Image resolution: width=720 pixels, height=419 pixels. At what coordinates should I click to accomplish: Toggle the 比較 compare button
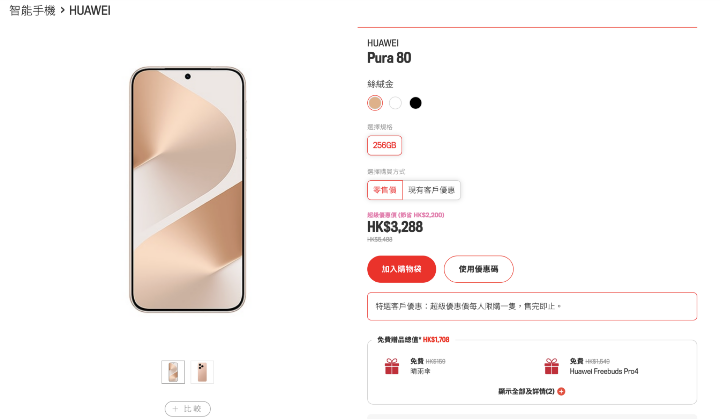point(187,409)
